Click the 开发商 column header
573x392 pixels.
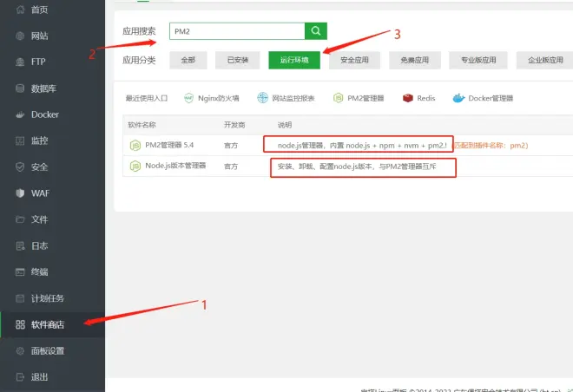pyautogui.click(x=234, y=125)
